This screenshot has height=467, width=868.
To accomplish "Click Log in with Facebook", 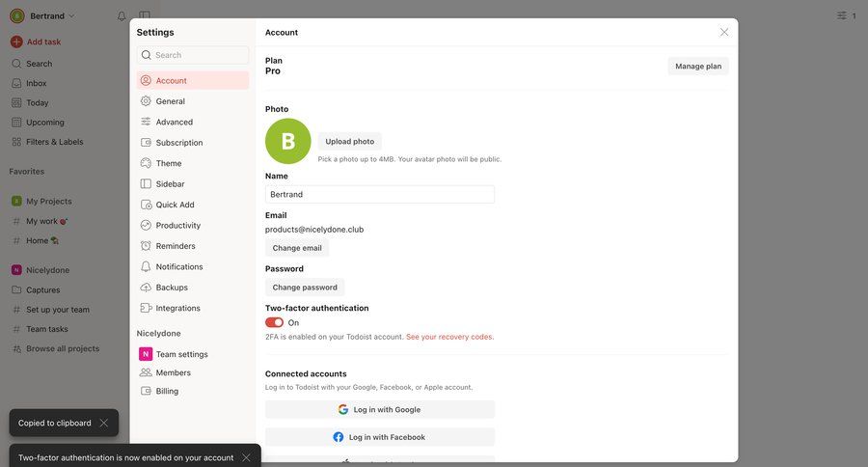I will pos(380,437).
